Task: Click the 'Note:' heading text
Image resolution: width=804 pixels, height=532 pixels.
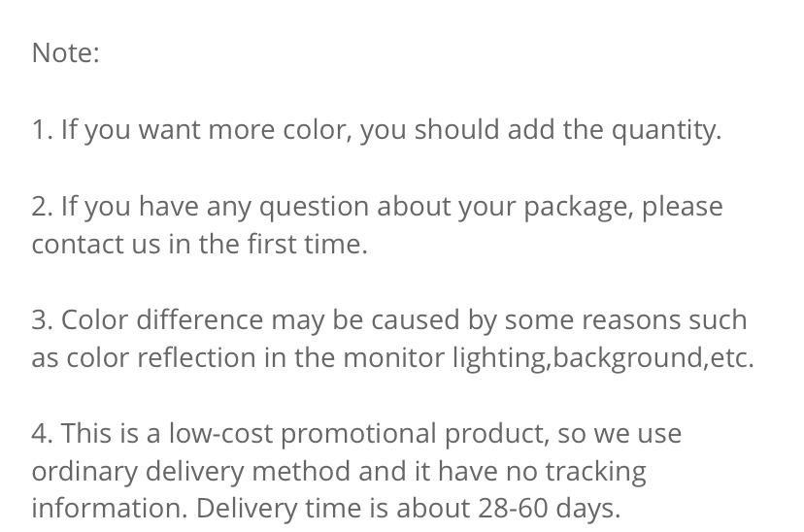Action: click(66, 52)
